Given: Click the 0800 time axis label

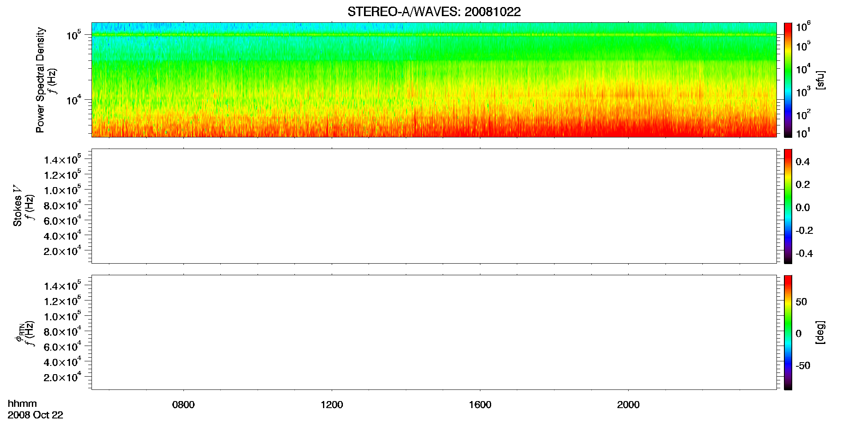Looking at the screenshot, I should pyautogui.click(x=183, y=405).
